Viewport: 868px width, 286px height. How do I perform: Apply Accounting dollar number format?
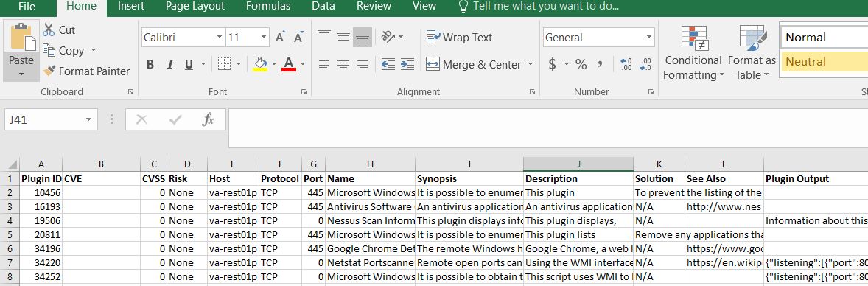(552, 64)
